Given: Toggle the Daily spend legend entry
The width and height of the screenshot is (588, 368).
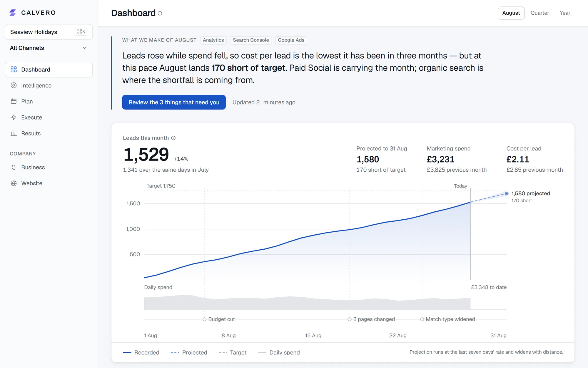Looking at the screenshot, I should point(279,352).
